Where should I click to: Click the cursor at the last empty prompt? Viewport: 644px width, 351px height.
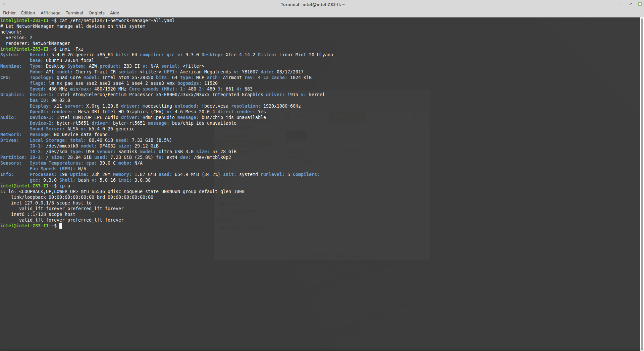tap(61, 226)
